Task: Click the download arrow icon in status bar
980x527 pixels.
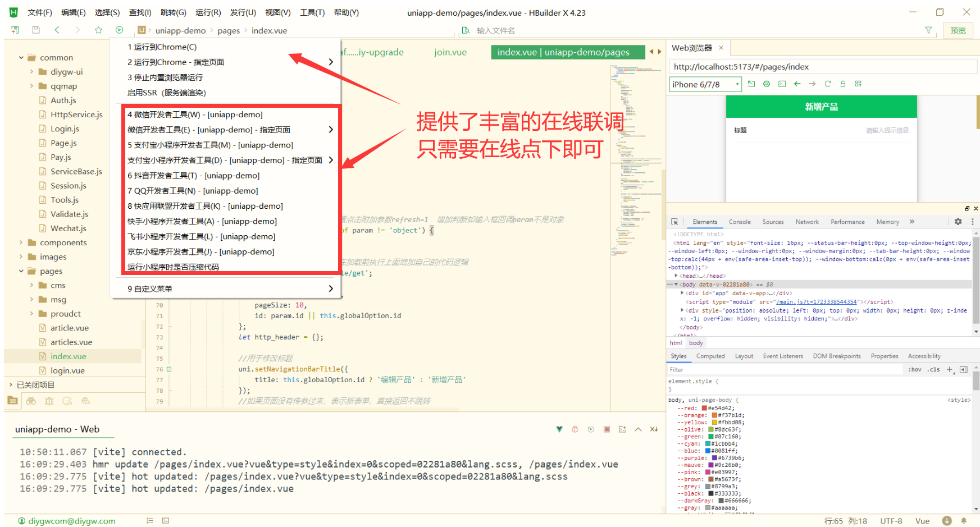Action: (x=947, y=521)
